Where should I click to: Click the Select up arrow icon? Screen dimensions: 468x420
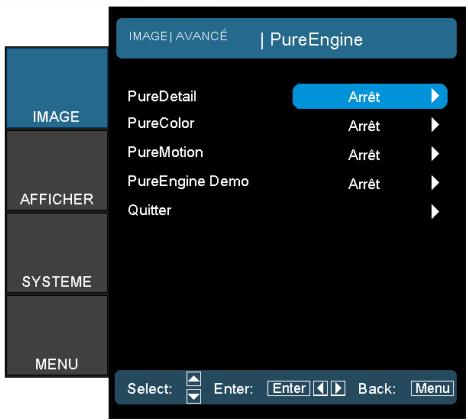pyautogui.click(x=194, y=379)
